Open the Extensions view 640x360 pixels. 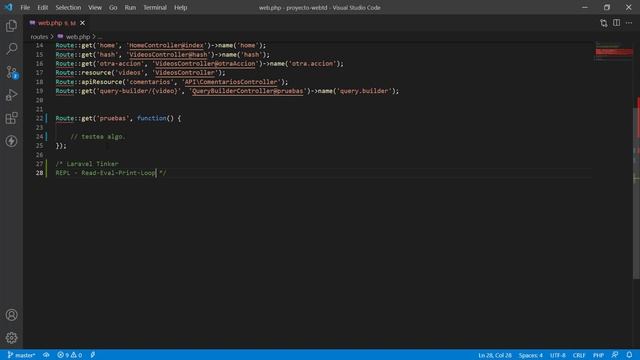(11, 118)
